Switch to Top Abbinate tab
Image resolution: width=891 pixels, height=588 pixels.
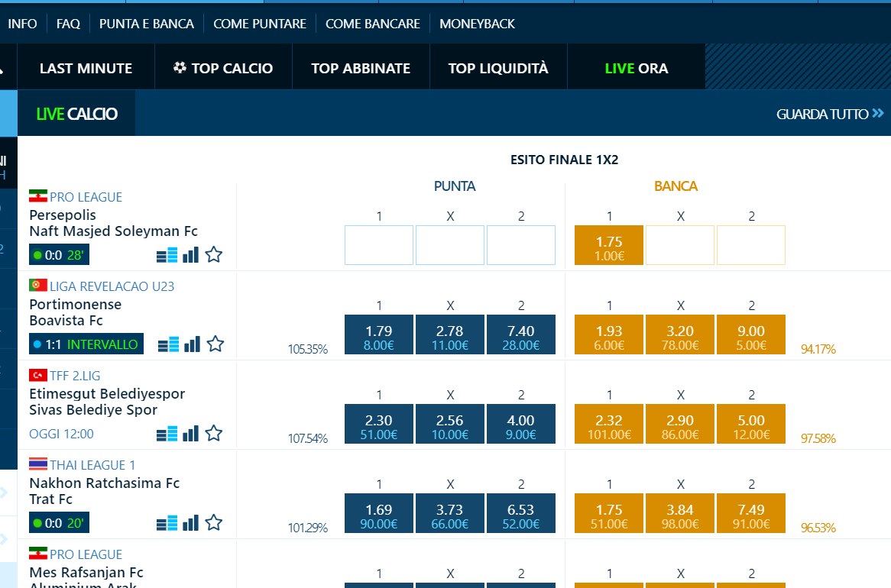pos(361,68)
